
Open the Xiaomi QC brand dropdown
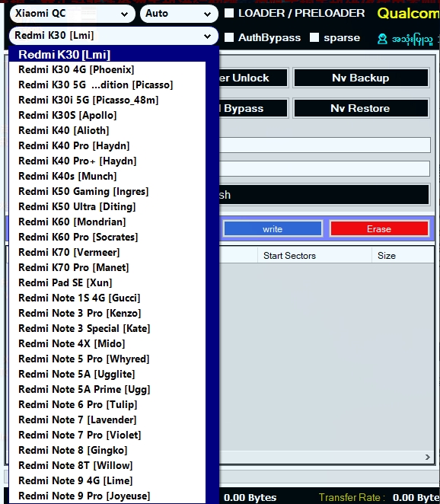[72, 14]
